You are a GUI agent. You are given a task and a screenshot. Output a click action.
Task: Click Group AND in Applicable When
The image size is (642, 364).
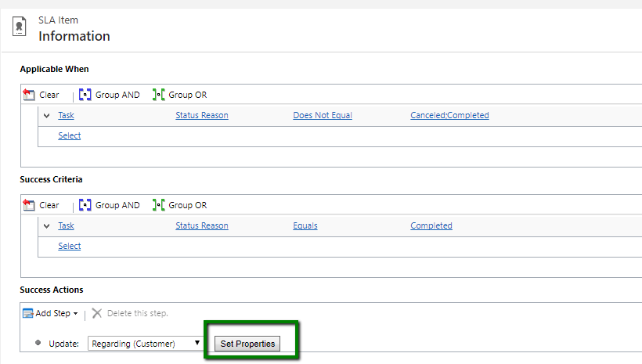[110, 95]
